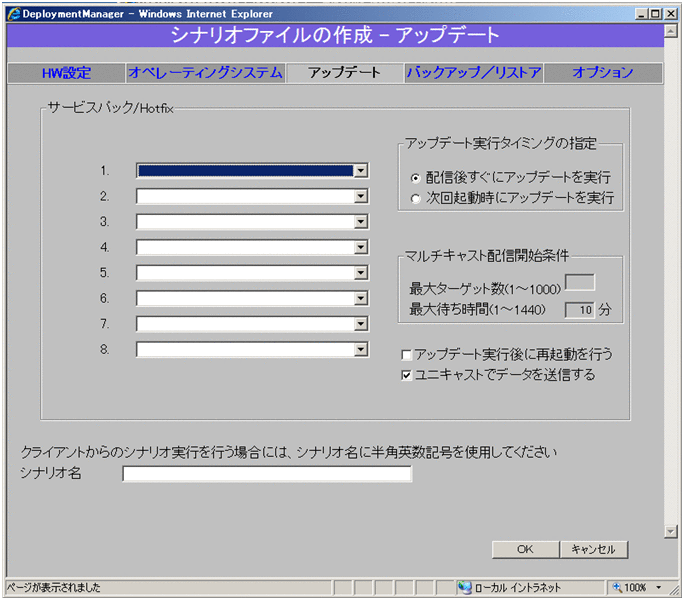Open the オプション tab
685x601 pixels.
(x=603, y=73)
